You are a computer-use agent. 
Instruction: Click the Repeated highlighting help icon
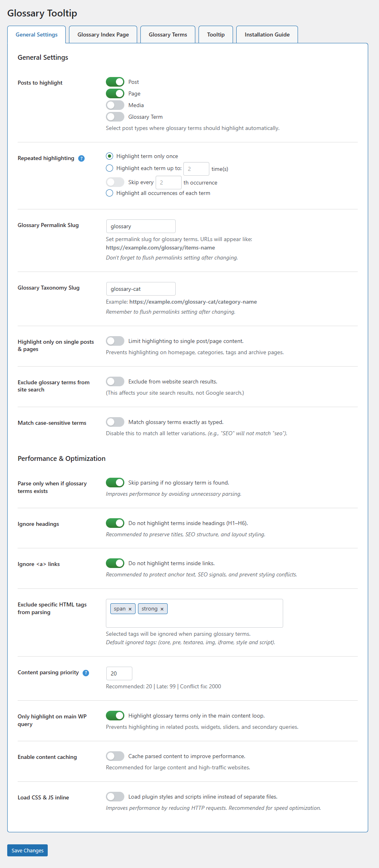(81, 158)
